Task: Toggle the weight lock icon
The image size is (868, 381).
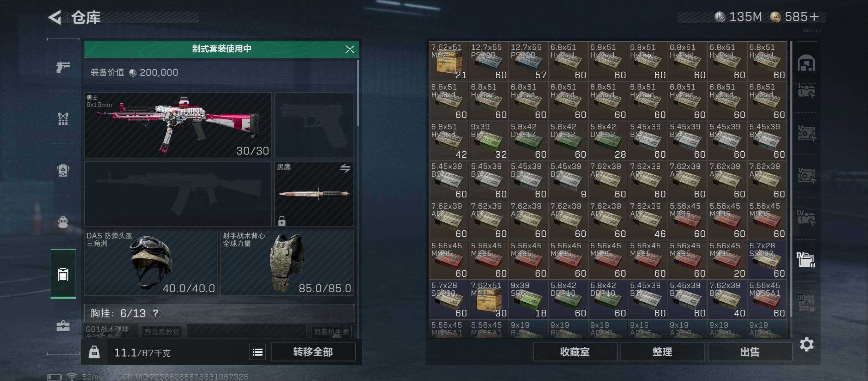Action: click(x=94, y=352)
